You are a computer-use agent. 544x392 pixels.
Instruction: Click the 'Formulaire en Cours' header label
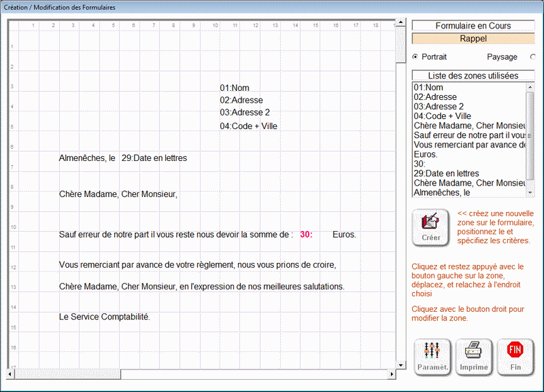click(x=473, y=26)
